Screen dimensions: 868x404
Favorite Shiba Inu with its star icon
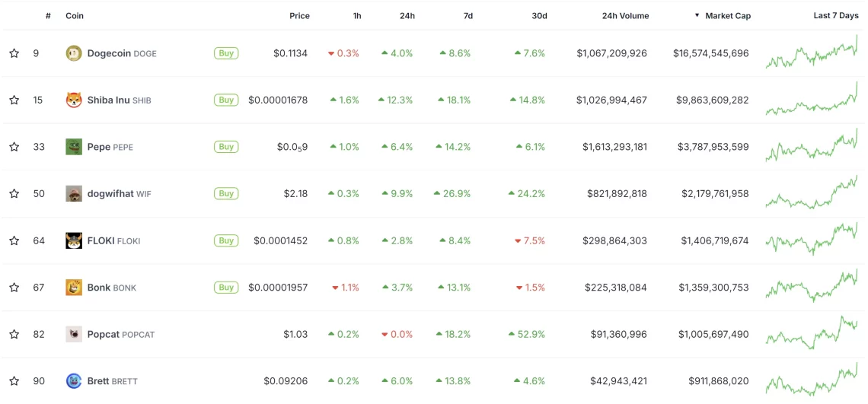(14, 100)
